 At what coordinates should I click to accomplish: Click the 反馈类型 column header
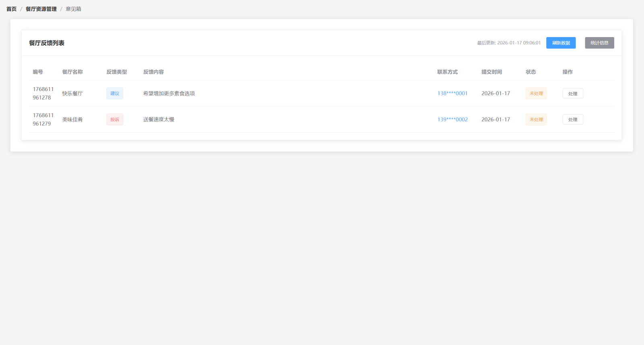pos(117,72)
